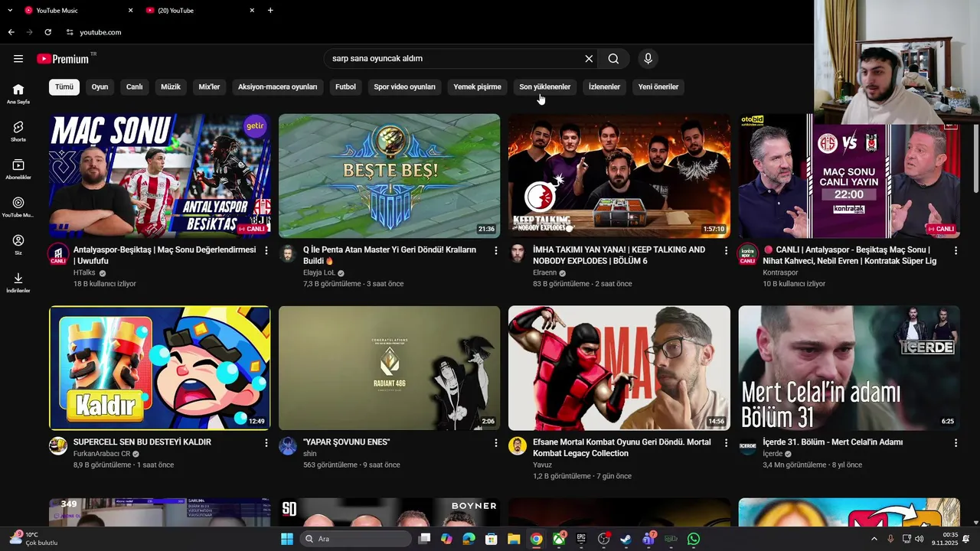The height and width of the screenshot is (551, 980).
Task: View site info icon in address bar
Action: point(70,32)
